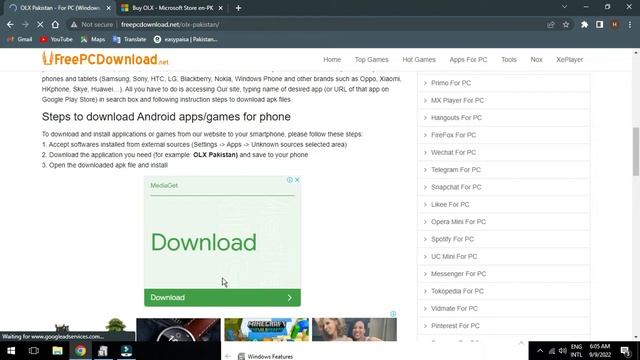Open the ad info icon on MediaGet ad

pyautogui.click(x=289, y=180)
